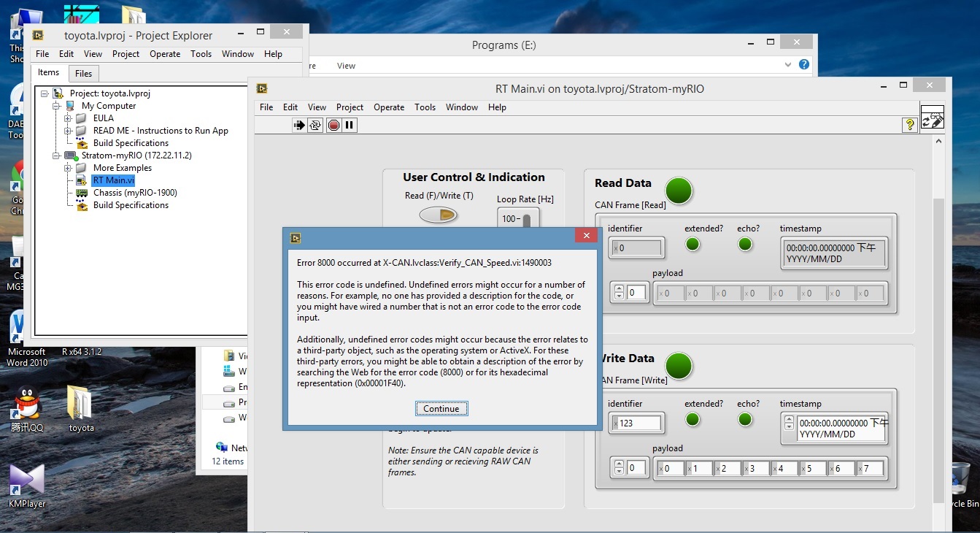Expand the ribbon chevron in Programs (E:) window
Viewport: 980px width, 533px height.
coord(787,65)
